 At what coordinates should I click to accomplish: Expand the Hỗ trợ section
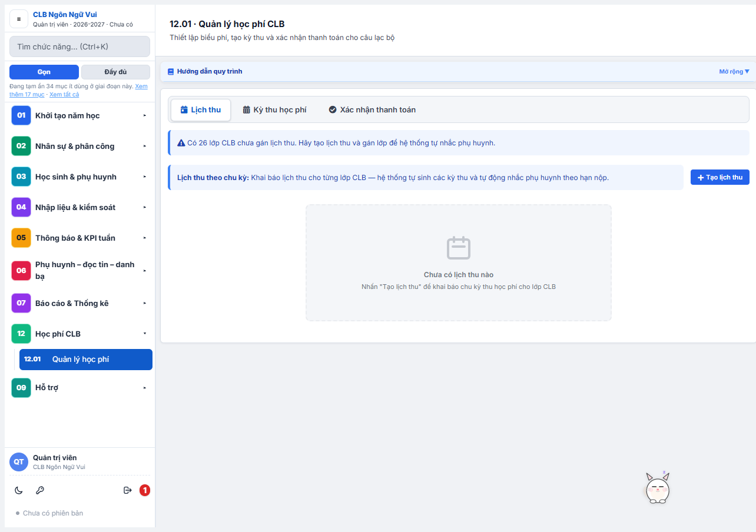[79, 388]
